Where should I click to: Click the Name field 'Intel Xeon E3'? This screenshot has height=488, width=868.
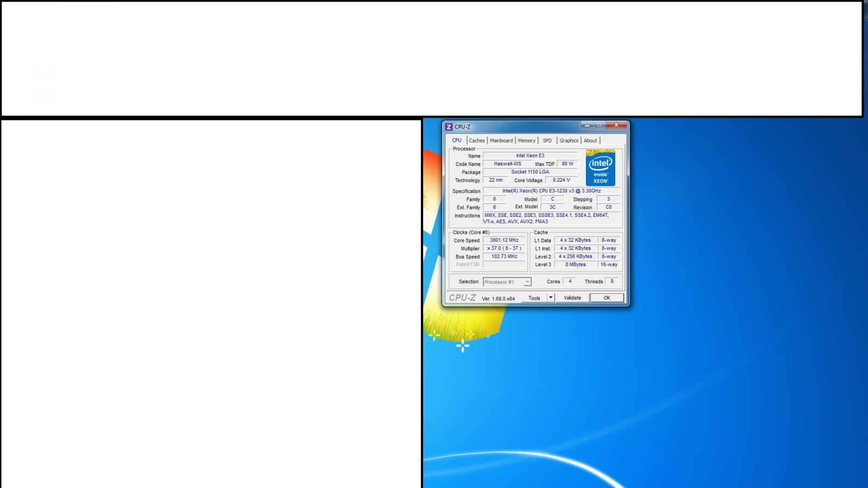click(x=530, y=156)
